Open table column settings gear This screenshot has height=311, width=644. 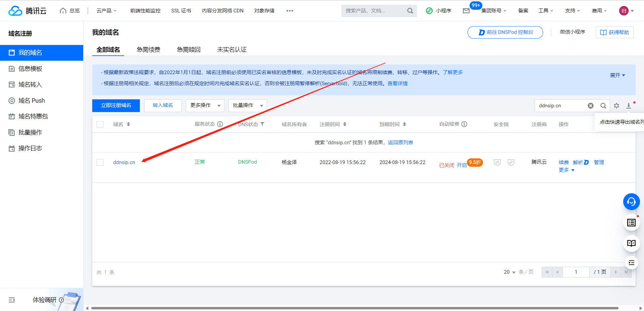[616, 106]
